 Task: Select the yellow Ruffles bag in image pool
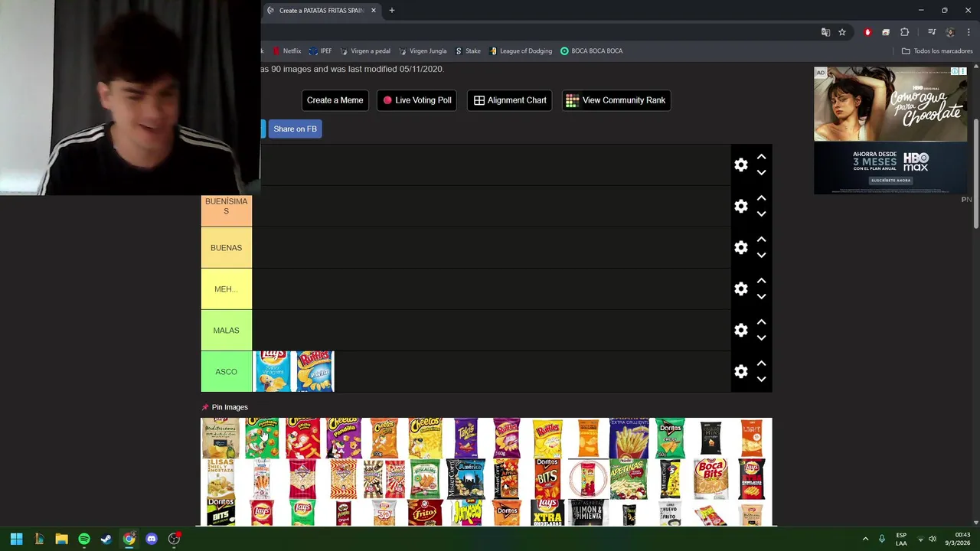[x=547, y=438]
